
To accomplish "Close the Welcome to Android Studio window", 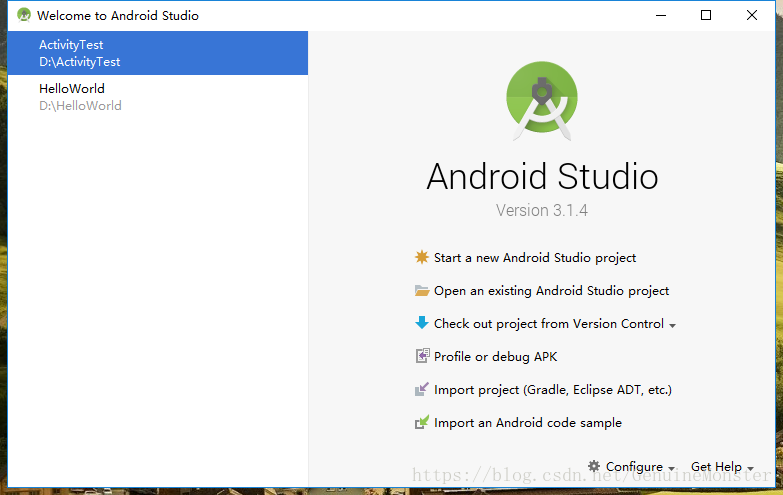I will click(x=752, y=15).
